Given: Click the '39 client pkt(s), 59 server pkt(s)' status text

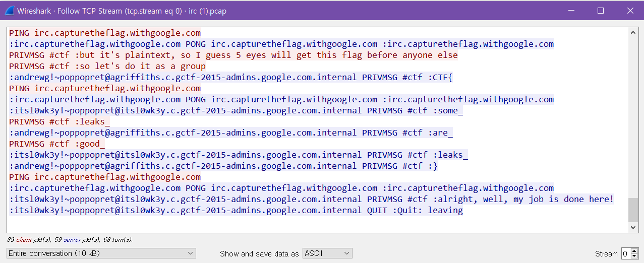Looking at the screenshot, I should [70, 240].
